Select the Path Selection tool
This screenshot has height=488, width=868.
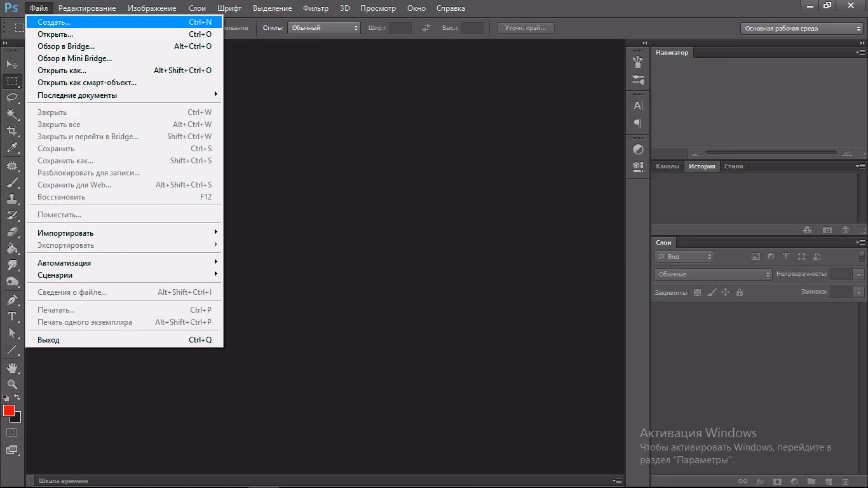(12, 332)
